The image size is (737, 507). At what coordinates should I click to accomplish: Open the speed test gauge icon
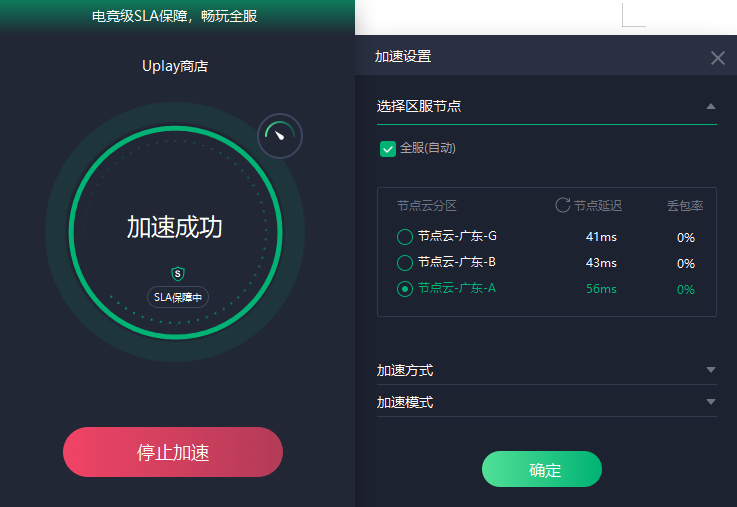coord(280,136)
